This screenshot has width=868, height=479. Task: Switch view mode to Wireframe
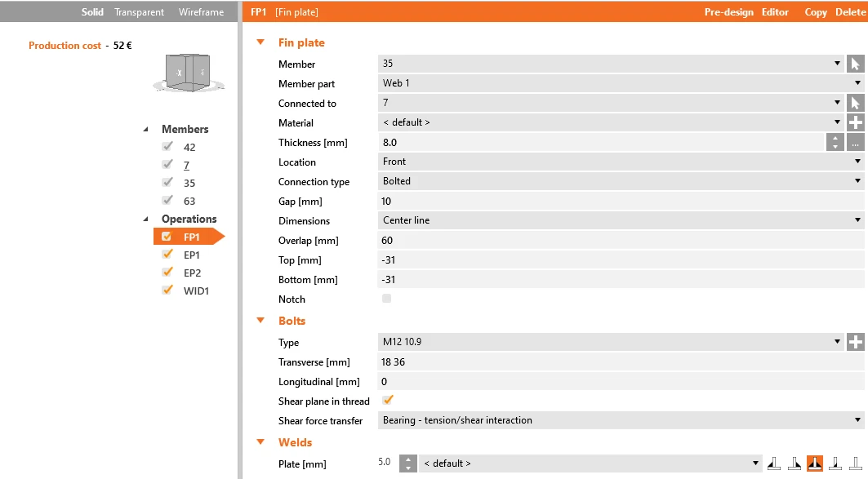[201, 12]
